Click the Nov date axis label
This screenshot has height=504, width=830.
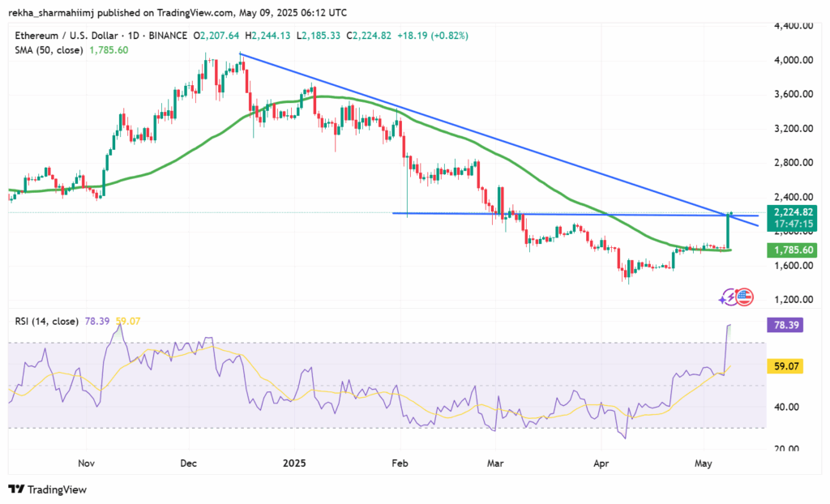pos(86,463)
